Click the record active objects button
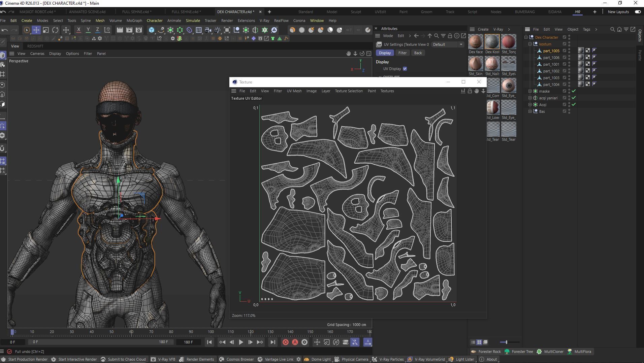This screenshot has height=363, width=644. pos(285,342)
